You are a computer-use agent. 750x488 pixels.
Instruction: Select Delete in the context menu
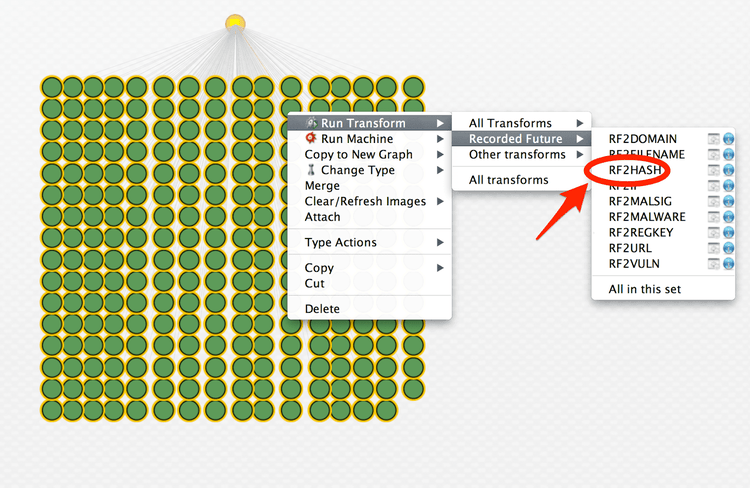click(322, 309)
